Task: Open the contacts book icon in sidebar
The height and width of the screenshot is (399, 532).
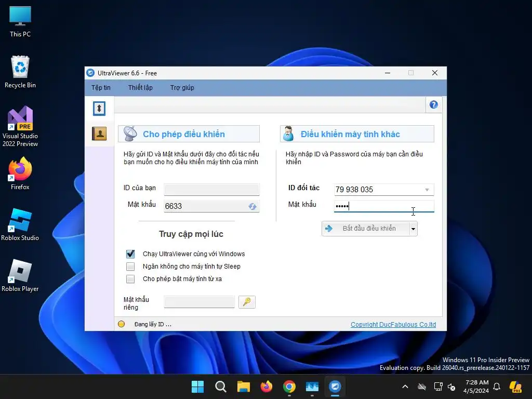Action: coord(99,134)
